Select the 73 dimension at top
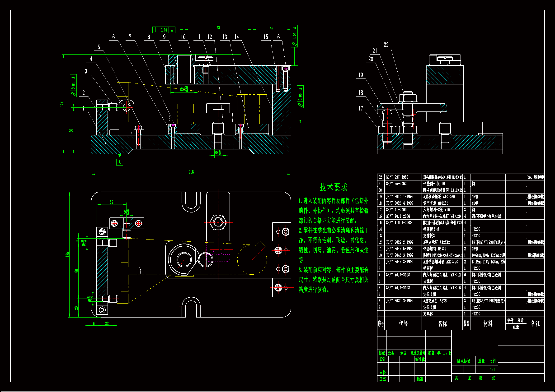Viewport: 555px width, 392px height. click(218, 28)
